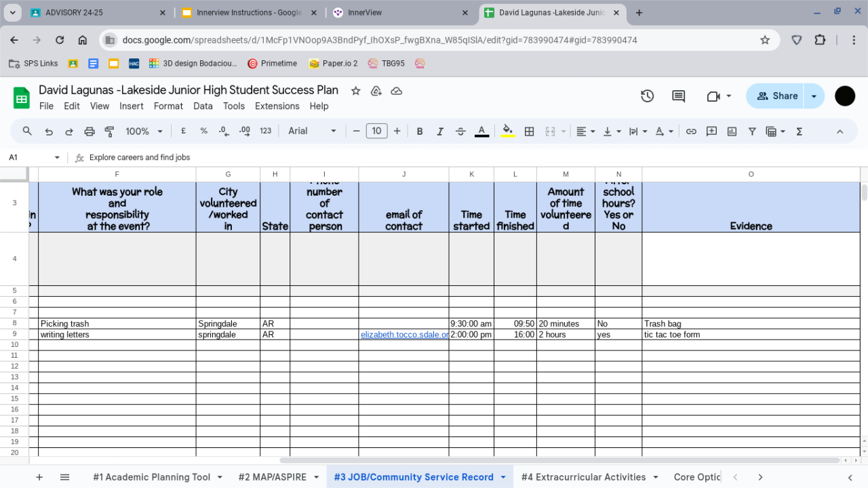
Task: Open the Extensions menu
Action: point(277,106)
